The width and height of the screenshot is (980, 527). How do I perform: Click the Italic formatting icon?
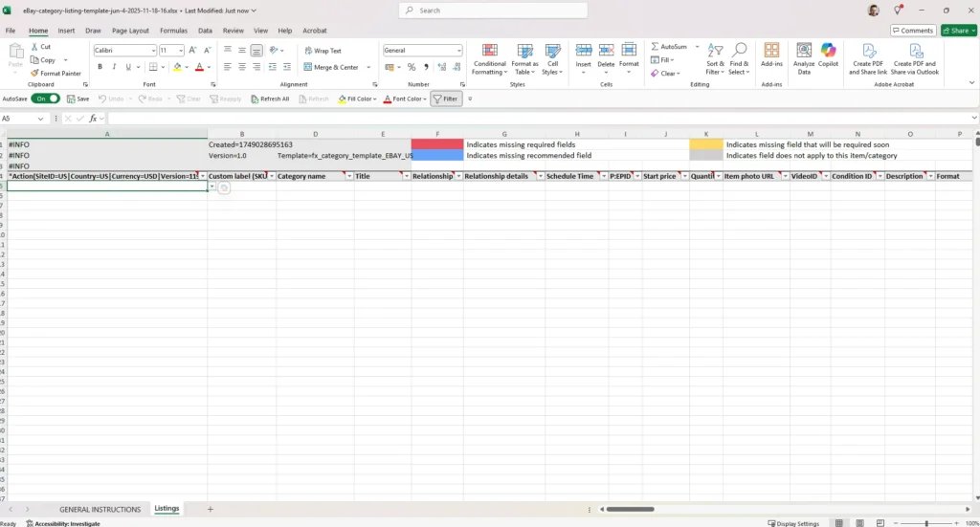114,67
